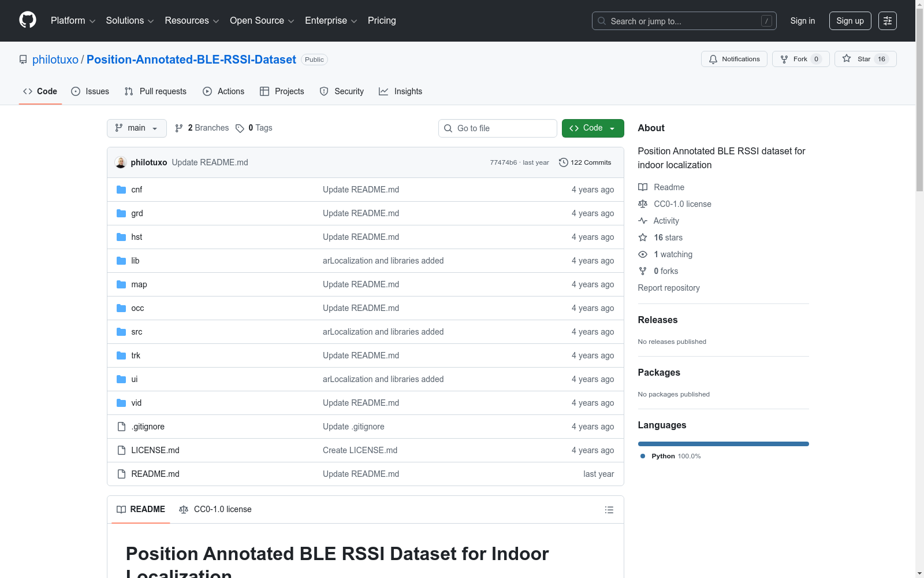Expand the Solutions menu

click(x=130, y=21)
